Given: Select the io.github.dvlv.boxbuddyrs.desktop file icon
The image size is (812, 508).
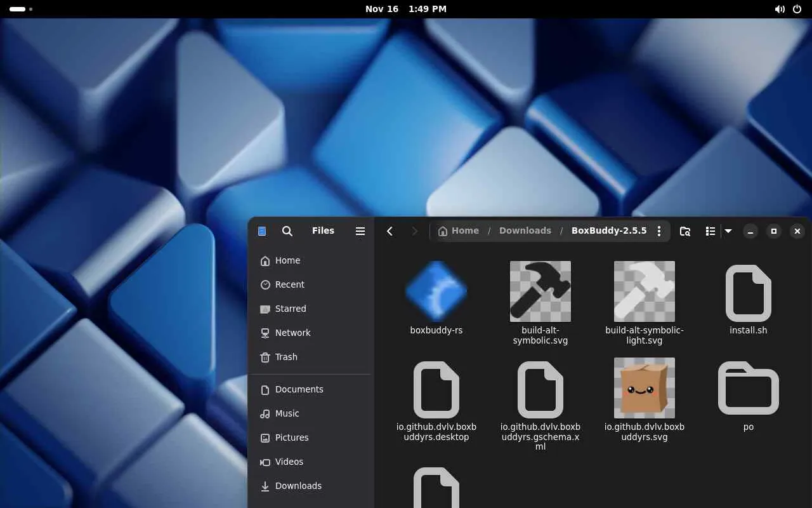Looking at the screenshot, I should (436, 389).
